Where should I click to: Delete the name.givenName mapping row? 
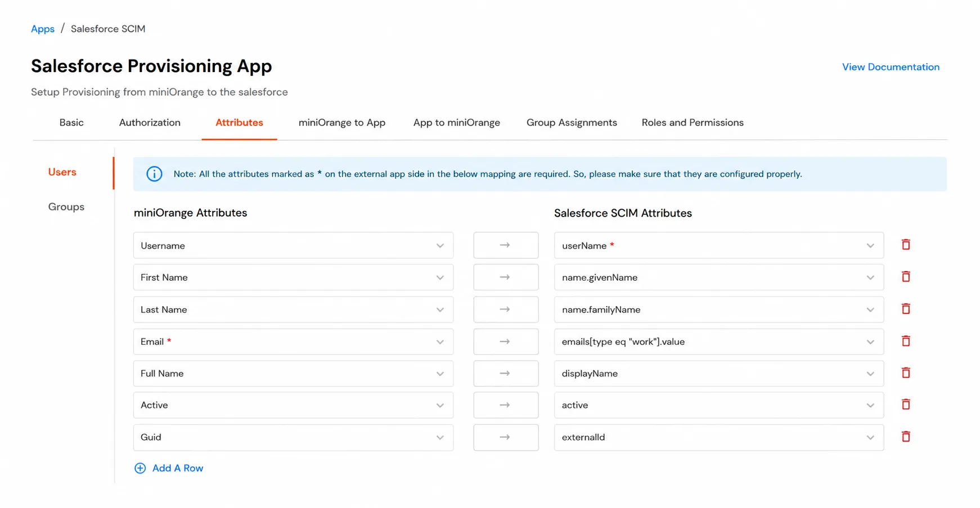coord(906,277)
